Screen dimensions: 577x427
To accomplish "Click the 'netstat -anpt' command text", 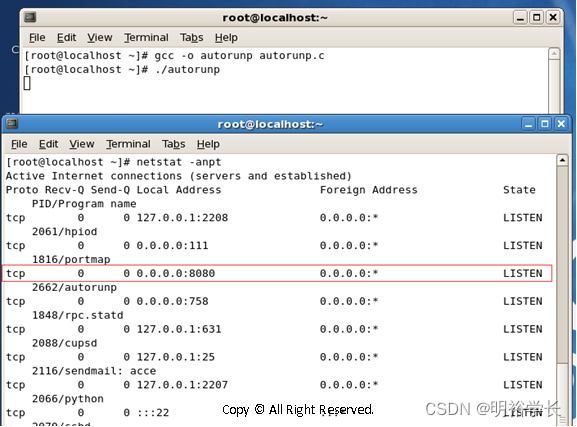I will (x=179, y=162).
